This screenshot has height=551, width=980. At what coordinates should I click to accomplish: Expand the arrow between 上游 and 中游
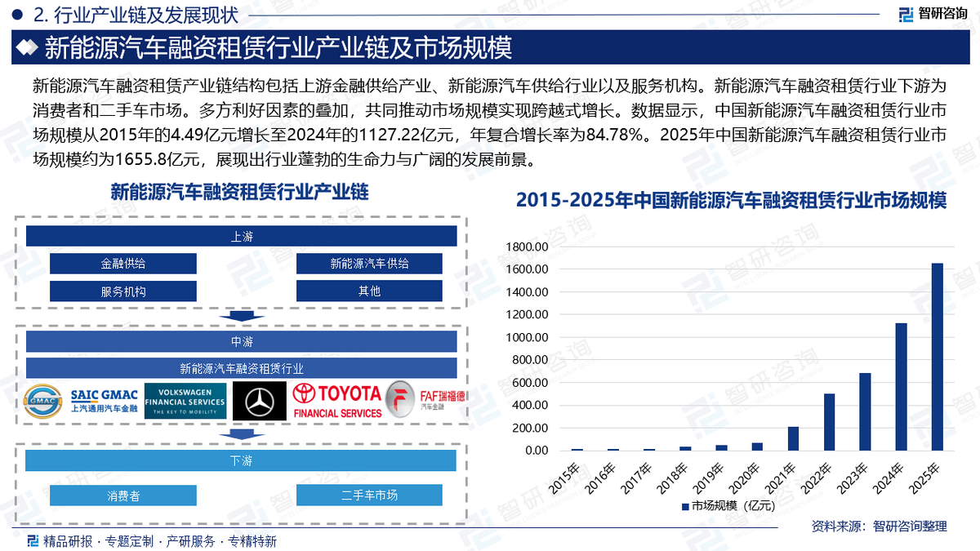(242, 316)
